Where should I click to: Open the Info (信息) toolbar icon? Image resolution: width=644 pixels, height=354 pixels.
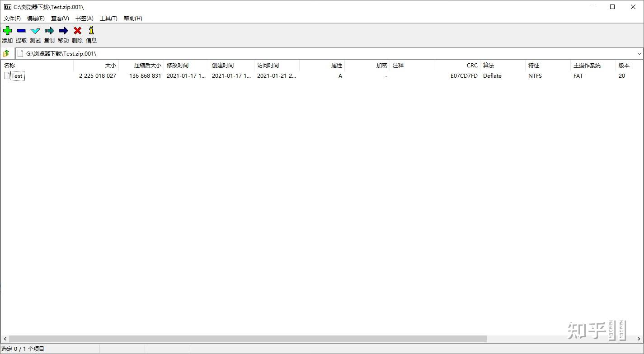pos(91,30)
